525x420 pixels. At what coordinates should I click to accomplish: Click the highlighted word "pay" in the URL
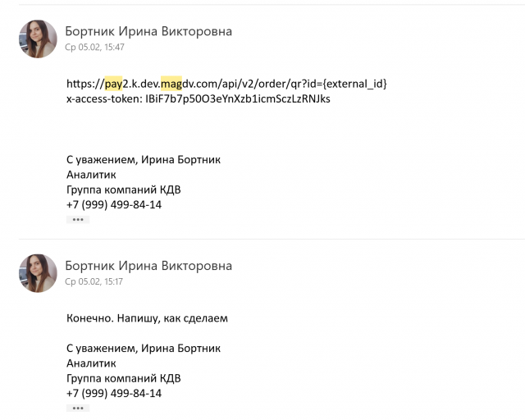click(x=113, y=84)
